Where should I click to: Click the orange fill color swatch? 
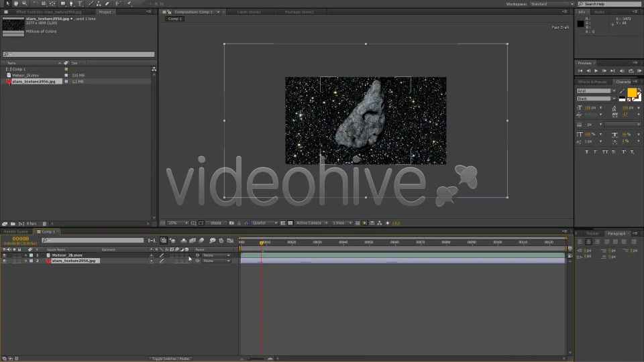click(x=632, y=93)
